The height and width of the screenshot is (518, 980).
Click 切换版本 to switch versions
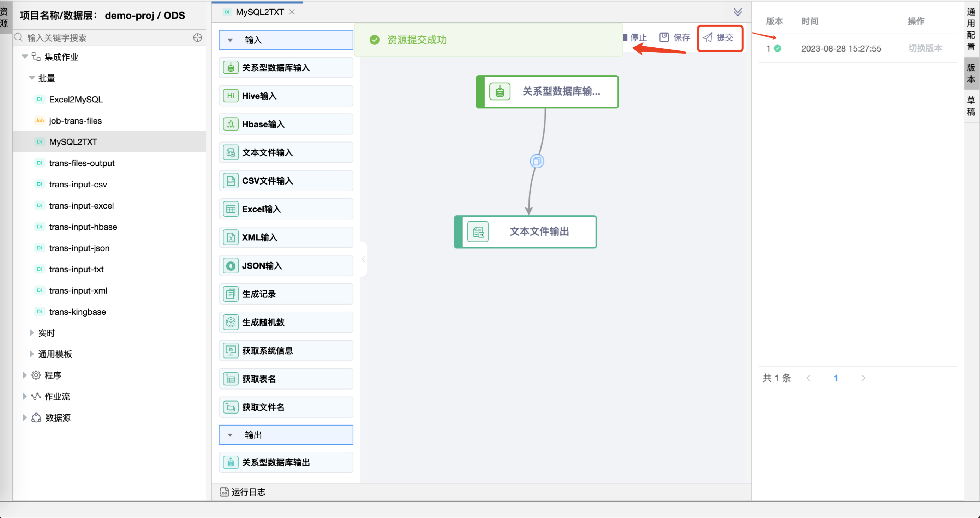(x=925, y=48)
